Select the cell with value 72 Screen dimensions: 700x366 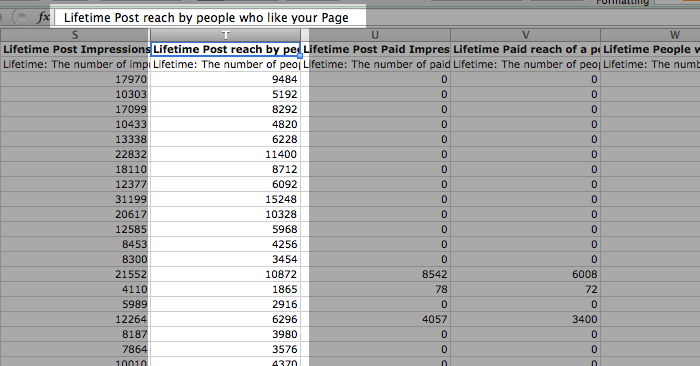(x=525, y=289)
